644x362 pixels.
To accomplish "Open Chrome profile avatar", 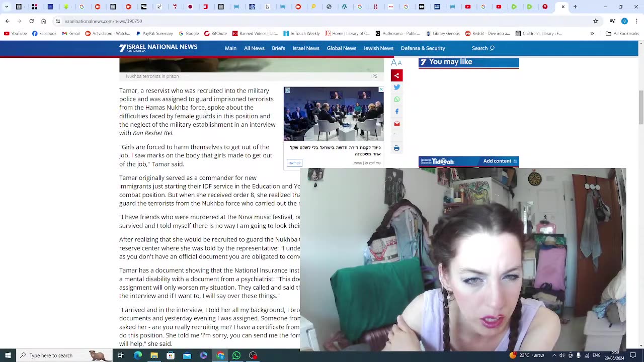I will pos(624,21).
